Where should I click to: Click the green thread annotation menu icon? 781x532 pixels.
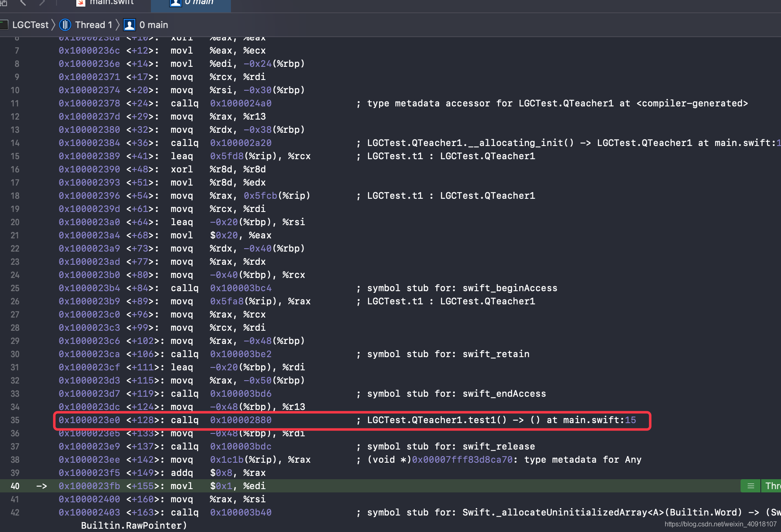750,486
